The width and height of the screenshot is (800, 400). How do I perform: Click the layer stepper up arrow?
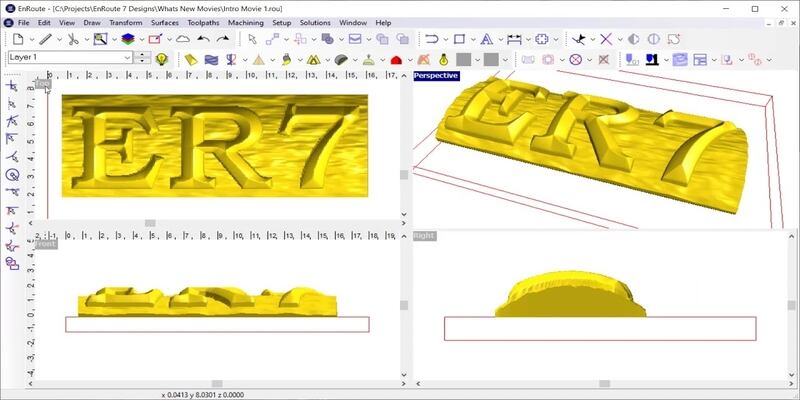point(144,54)
